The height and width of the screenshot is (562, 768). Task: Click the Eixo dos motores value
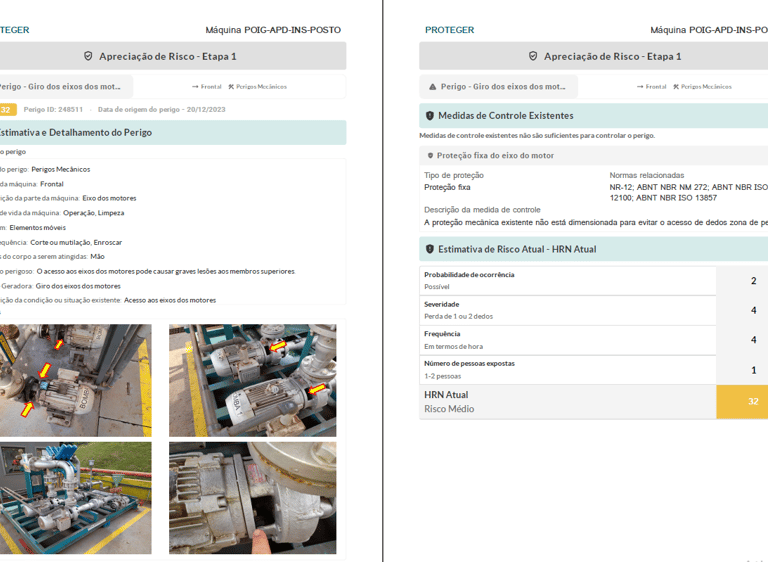pyautogui.click(x=109, y=198)
